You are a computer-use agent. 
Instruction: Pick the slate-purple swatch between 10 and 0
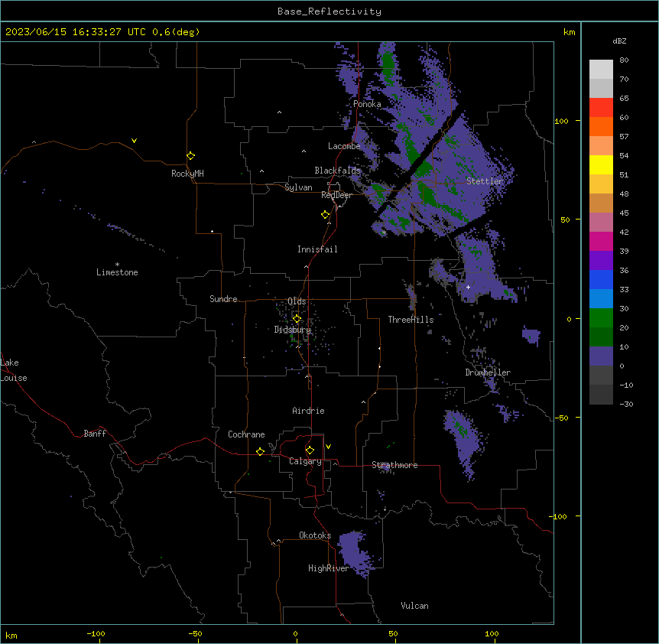(x=601, y=356)
